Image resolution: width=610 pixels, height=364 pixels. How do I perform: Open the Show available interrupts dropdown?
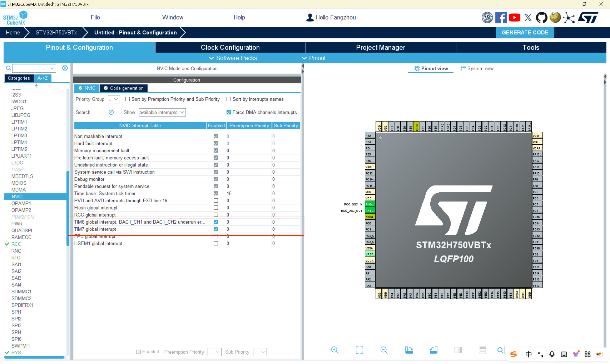click(162, 112)
